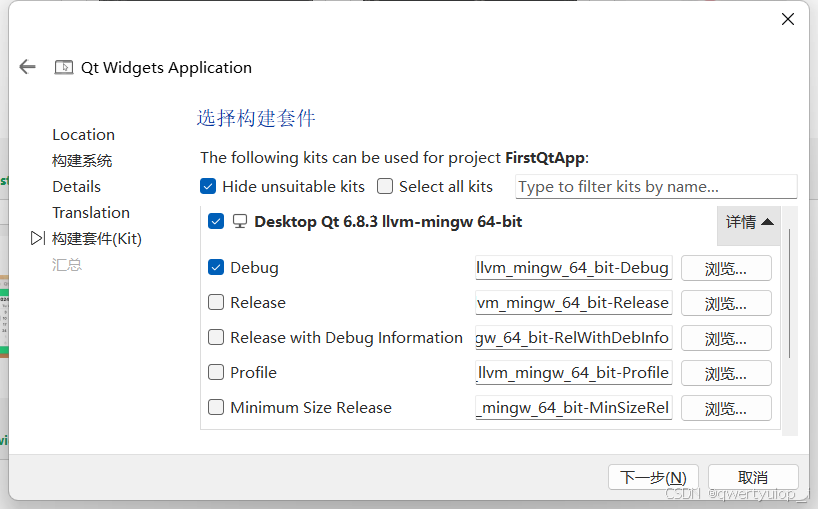
Task: Edit the MinSizeRel build directory path
Action: [573, 407]
